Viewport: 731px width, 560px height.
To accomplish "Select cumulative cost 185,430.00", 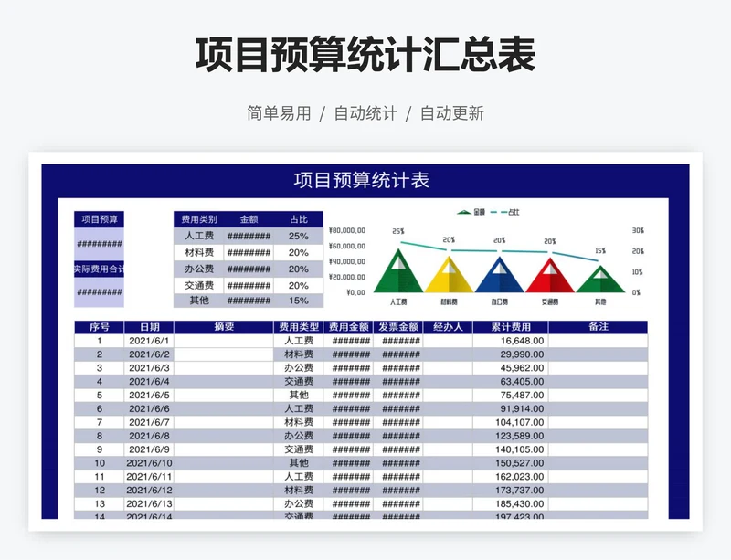I will coord(511,503).
